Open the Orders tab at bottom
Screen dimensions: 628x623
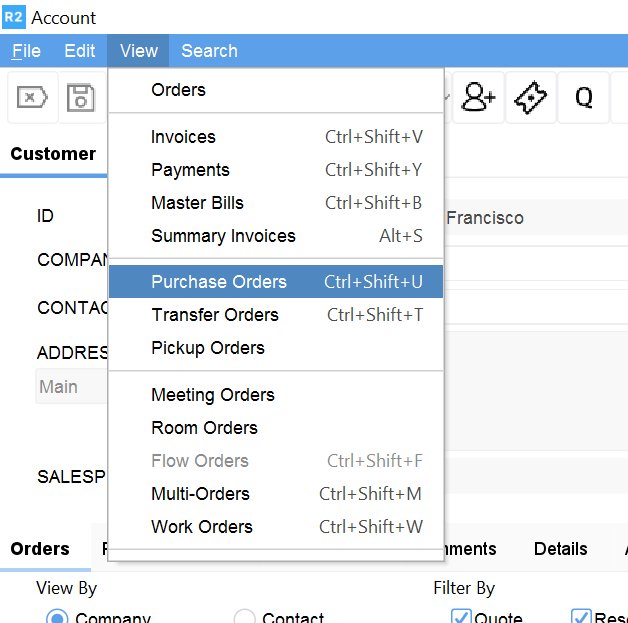(x=40, y=549)
